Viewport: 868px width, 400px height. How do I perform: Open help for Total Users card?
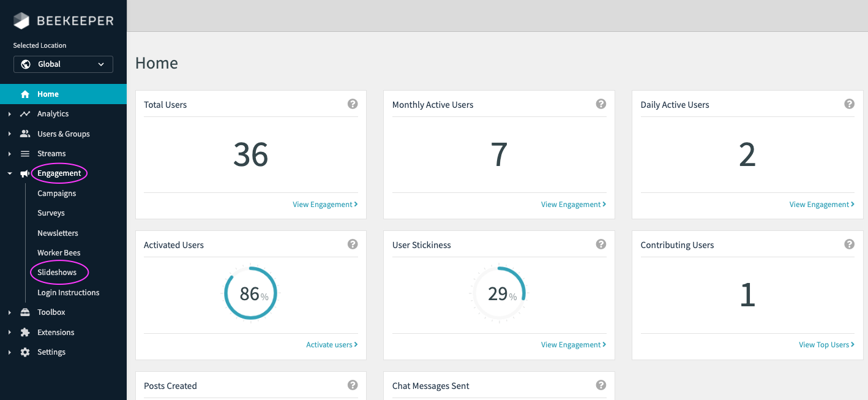pos(353,104)
